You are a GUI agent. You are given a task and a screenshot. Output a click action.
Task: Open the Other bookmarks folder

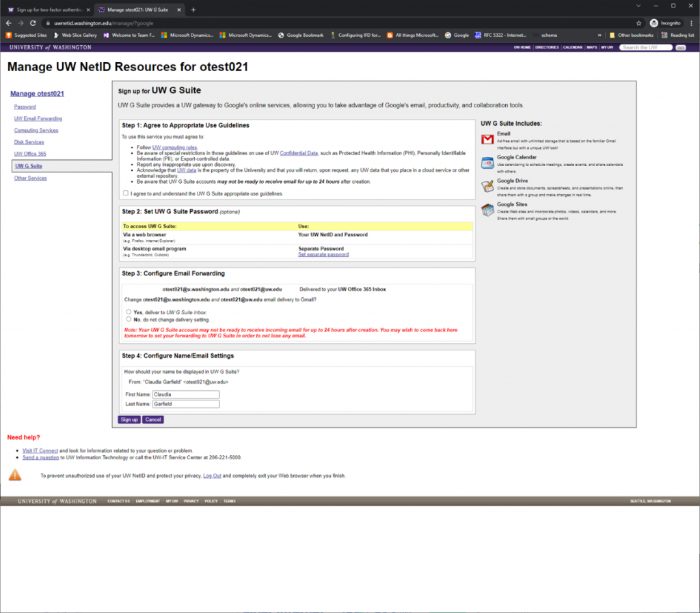click(631, 36)
